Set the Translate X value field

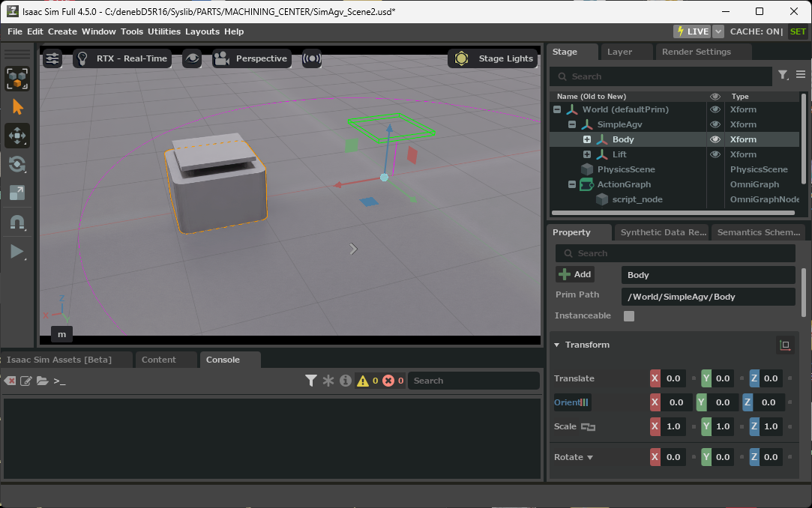tap(673, 378)
